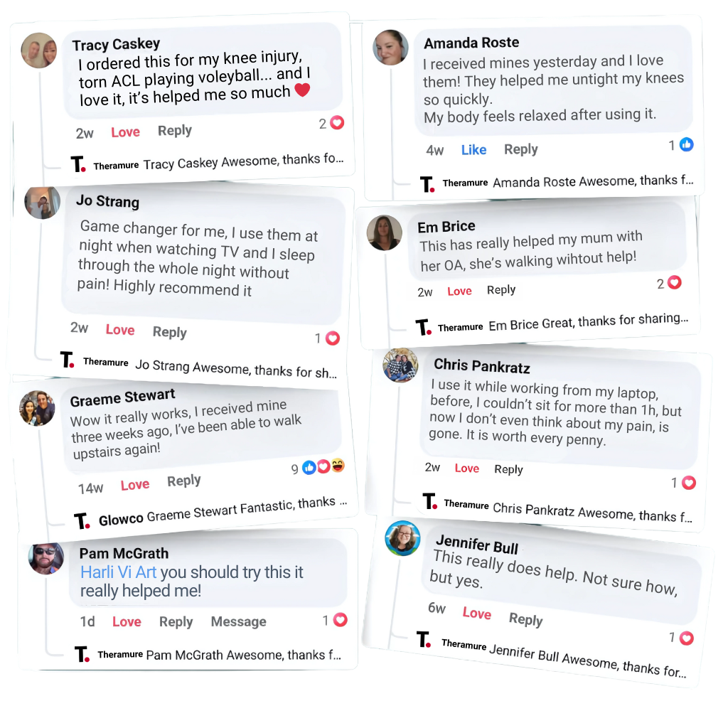Toggle Love on Jennifer Bull's comment
The height and width of the screenshot is (728, 728).
tap(476, 614)
